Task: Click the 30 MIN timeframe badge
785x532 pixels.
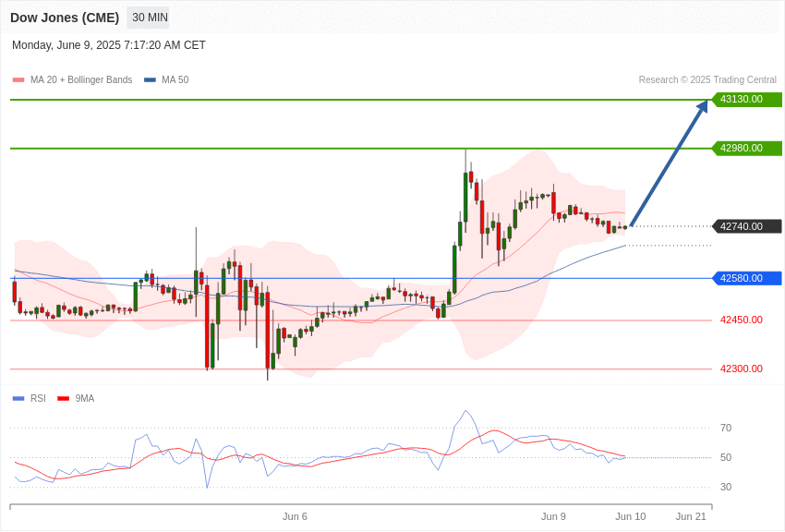Action: [150, 18]
